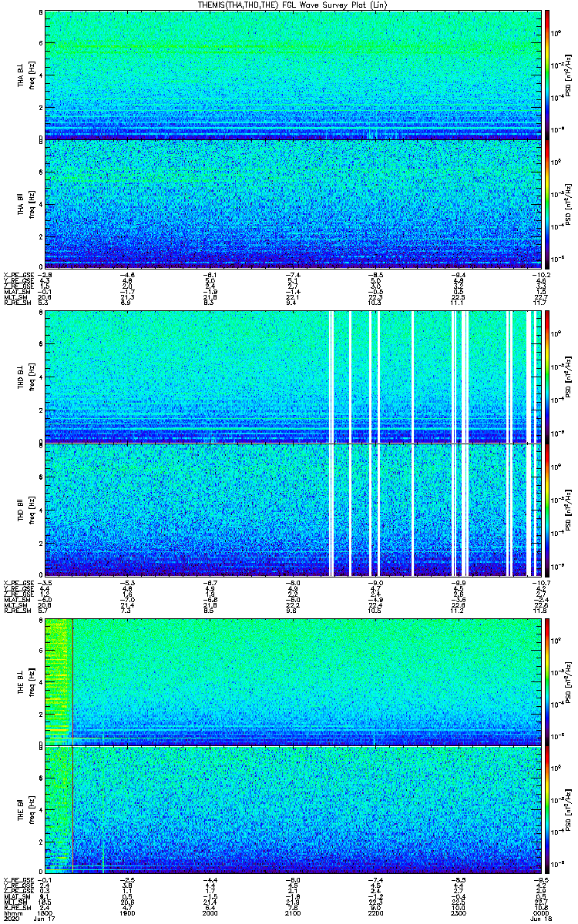Click the 0000 time tick label
The height and width of the screenshot is (924, 578).
pos(543,914)
